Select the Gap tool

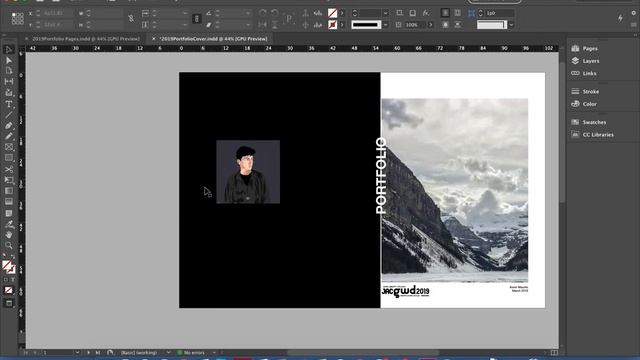click(x=9, y=82)
